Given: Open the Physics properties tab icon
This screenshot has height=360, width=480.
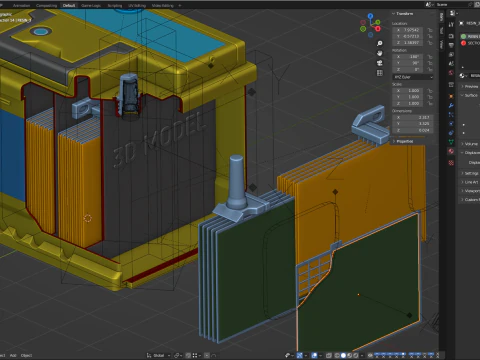Looking at the screenshot, I should (451, 124).
